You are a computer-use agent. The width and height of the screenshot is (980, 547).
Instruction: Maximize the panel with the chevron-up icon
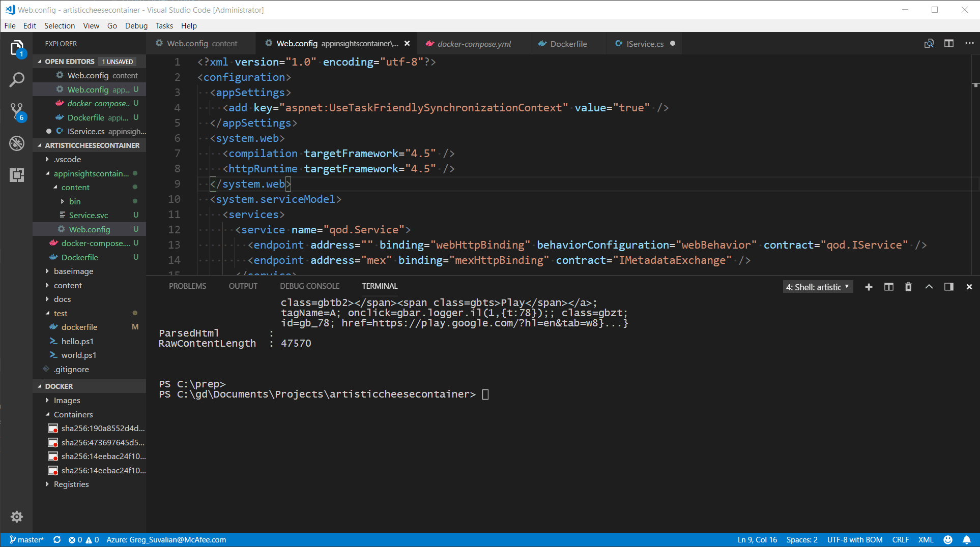tap(929, 287)
